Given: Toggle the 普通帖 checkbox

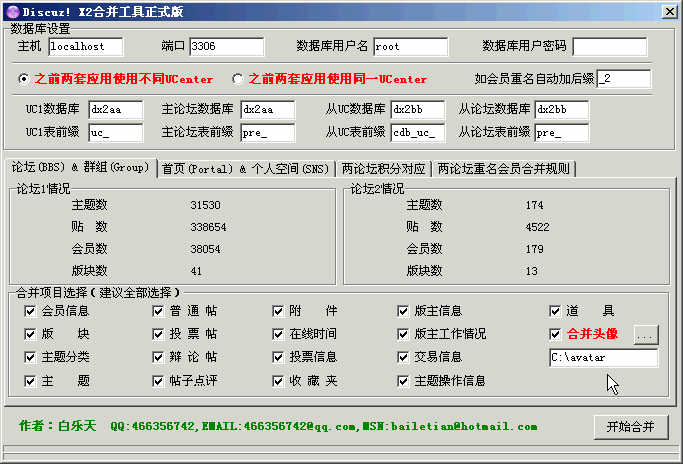Looking at the screenshot, I should pos(158,311).
